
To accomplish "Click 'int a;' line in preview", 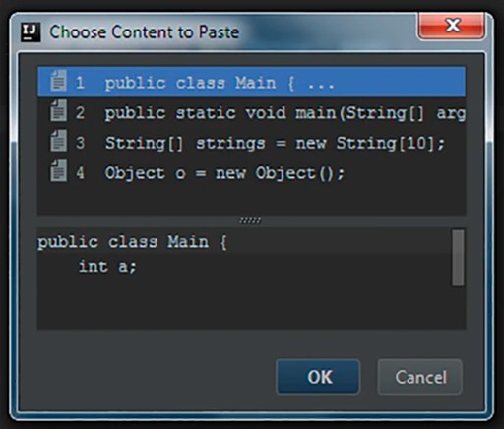I will point(107,266).
